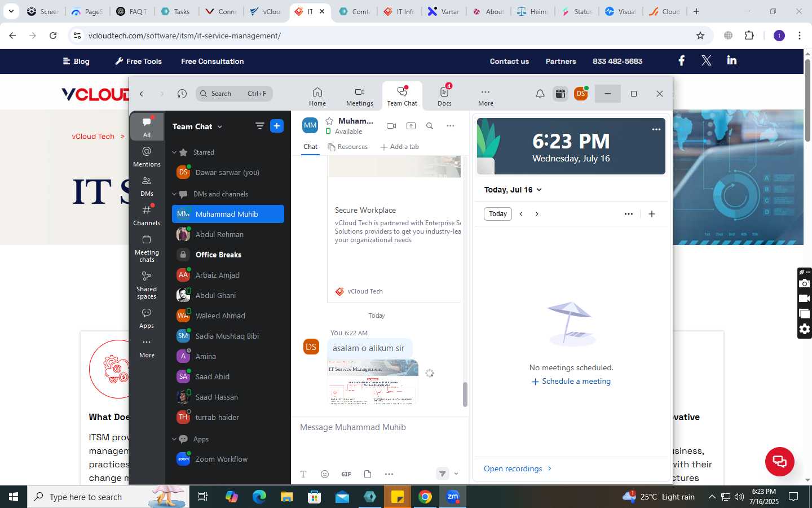This screenshot has width=812, height=508.
Task: Open chat header three-dot menu
Action: click(450, 126)
